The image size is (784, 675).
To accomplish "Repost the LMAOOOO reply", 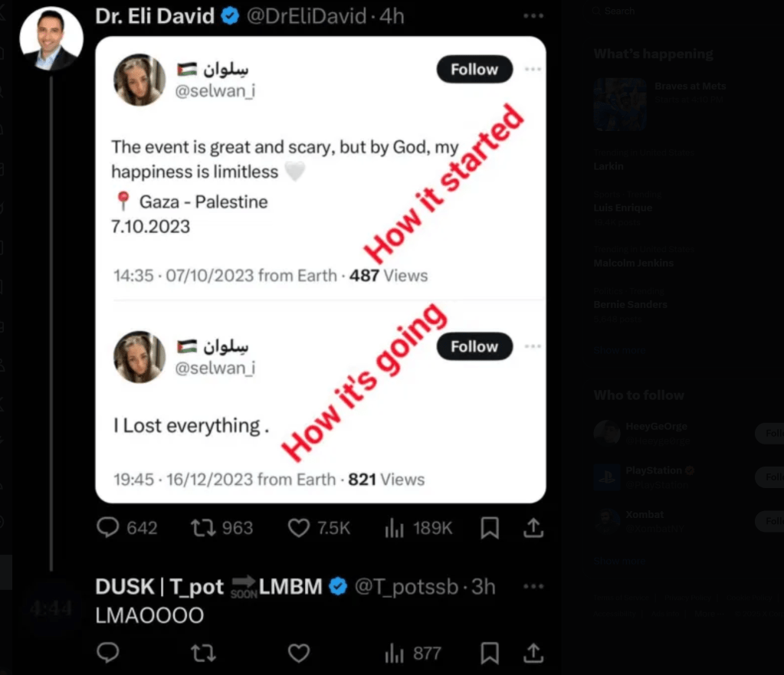I will pyautogui.click(x=204, y=653).
